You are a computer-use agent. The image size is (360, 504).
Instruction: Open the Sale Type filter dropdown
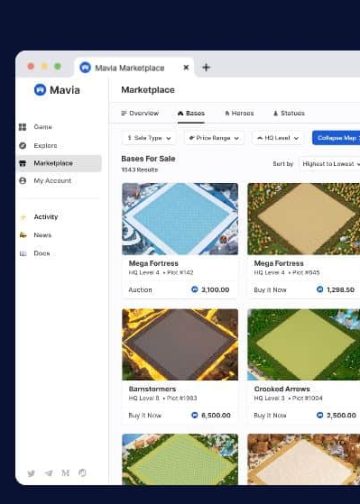[149, 138]
